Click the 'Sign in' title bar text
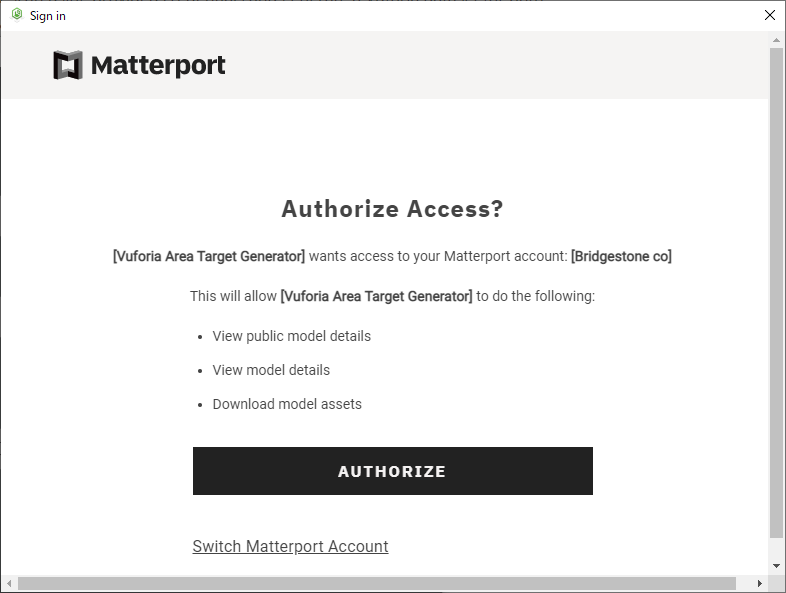Screen dimensions: 786x593 point(48,16)
